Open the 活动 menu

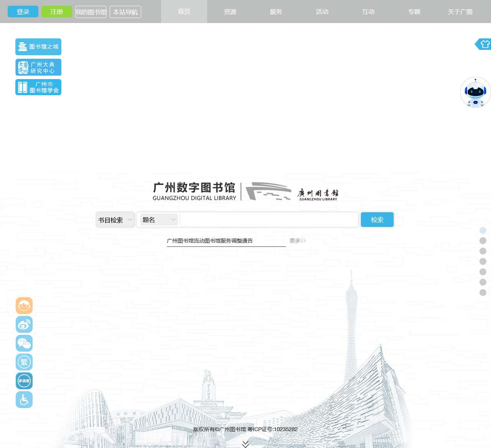322,12
